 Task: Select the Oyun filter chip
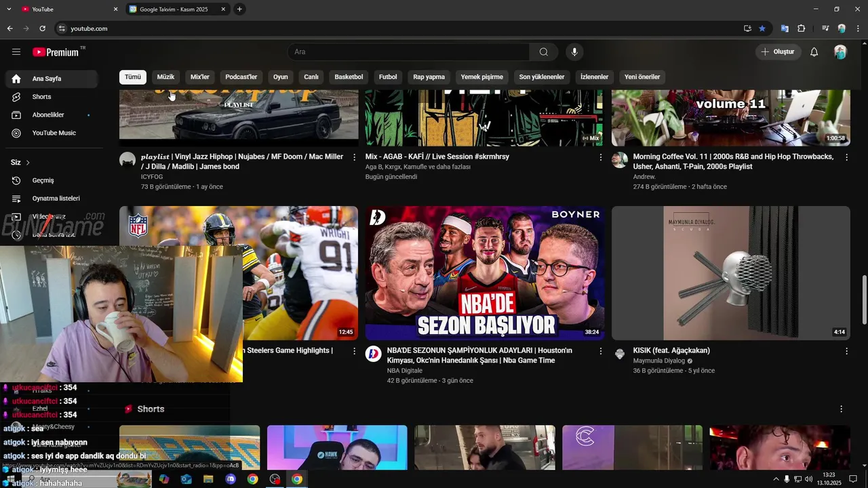point(281,77)
